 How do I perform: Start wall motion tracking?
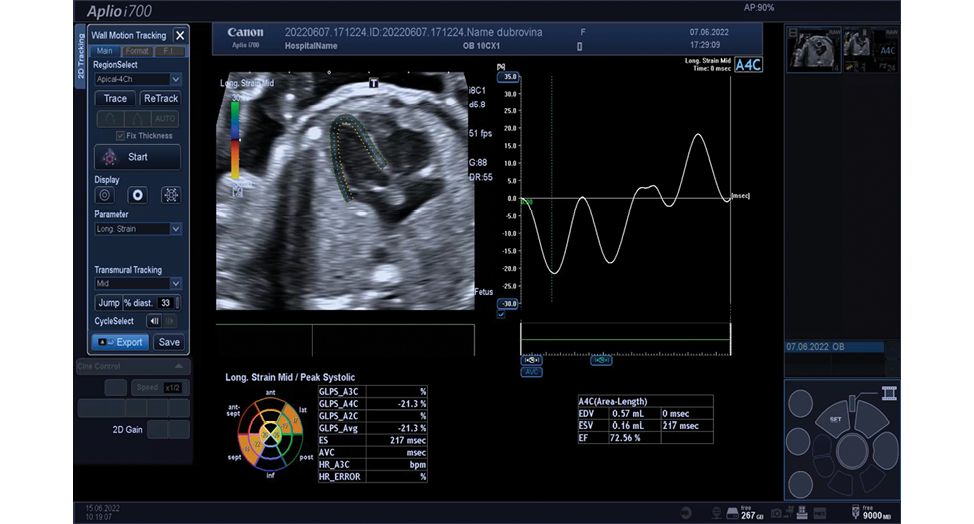click(x=137, y=157)
